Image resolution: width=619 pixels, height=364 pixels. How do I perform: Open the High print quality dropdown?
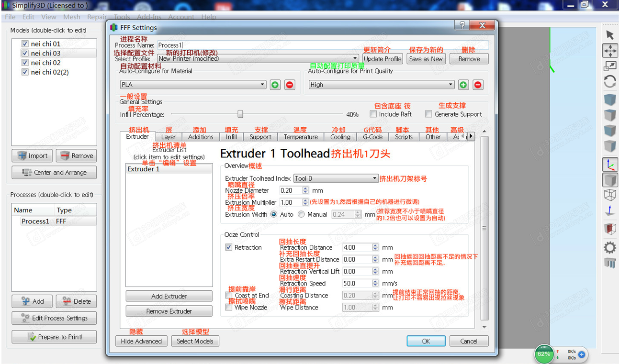pyautogui.click(x=382, y=85)
